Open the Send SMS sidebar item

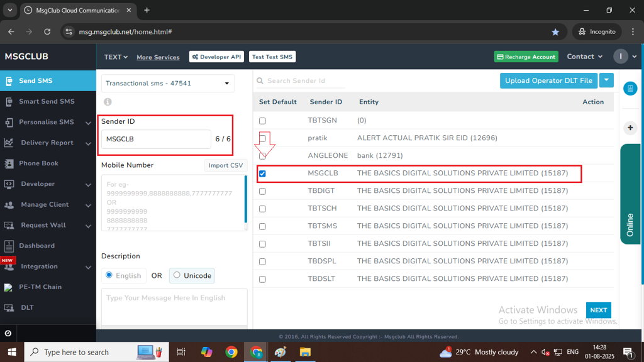point(48,81)
